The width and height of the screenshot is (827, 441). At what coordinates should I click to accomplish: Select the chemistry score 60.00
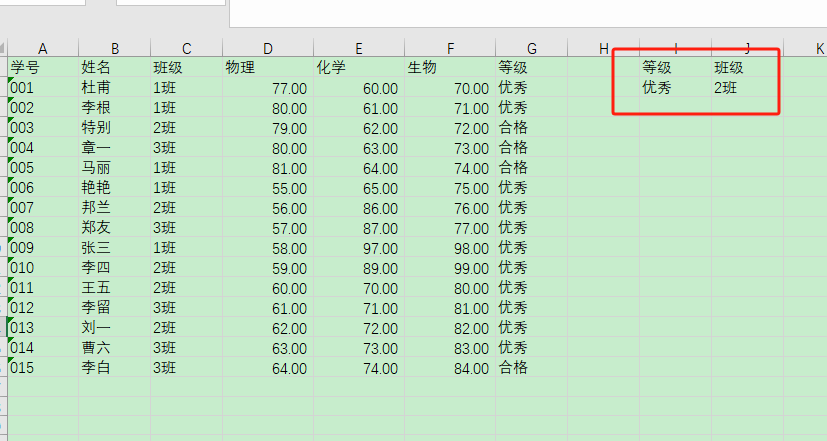359,87
